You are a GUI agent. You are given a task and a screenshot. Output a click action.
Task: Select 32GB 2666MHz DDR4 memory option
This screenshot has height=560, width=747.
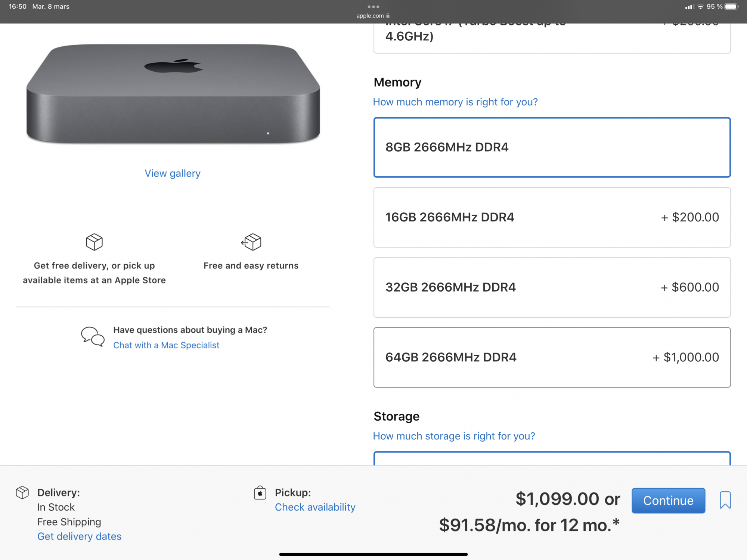tap(552, 287)
